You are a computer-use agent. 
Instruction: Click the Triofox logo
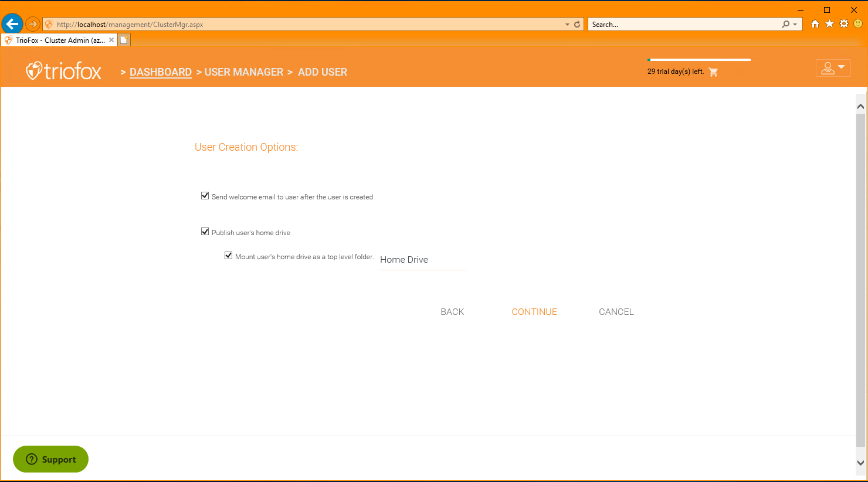click(63, 72)
